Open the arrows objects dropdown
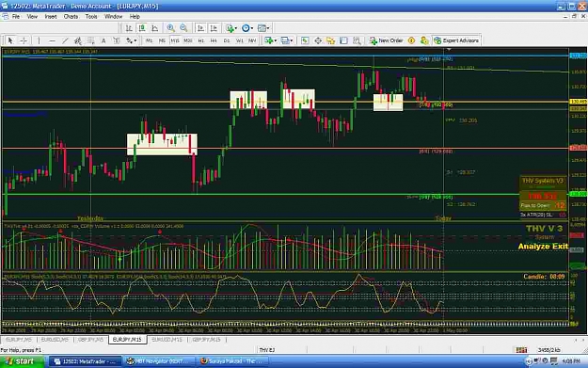Image resolution: width=588 pixels, height=368 pixels. pyautogui.click(x=132, y=40)
